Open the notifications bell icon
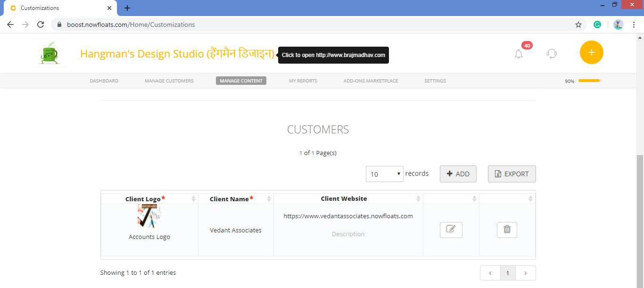Viewport: 644px width, 288px height. (x=519, y=54)
